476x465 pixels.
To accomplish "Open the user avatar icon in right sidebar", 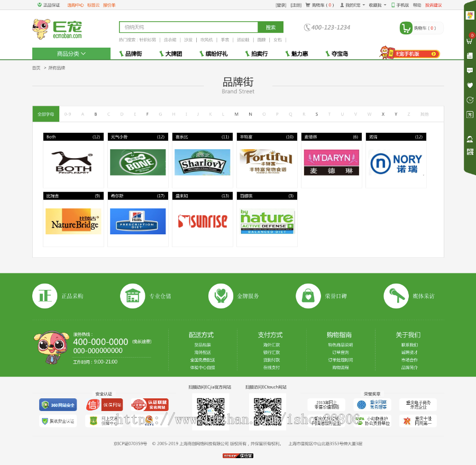I will pyautogui.click(x=470, y=15).
